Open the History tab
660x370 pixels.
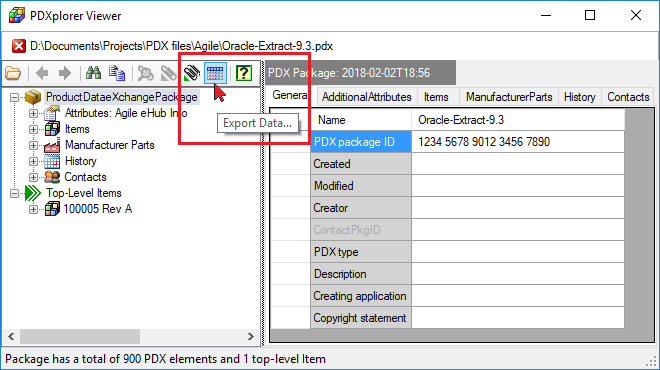coord(580,97)
